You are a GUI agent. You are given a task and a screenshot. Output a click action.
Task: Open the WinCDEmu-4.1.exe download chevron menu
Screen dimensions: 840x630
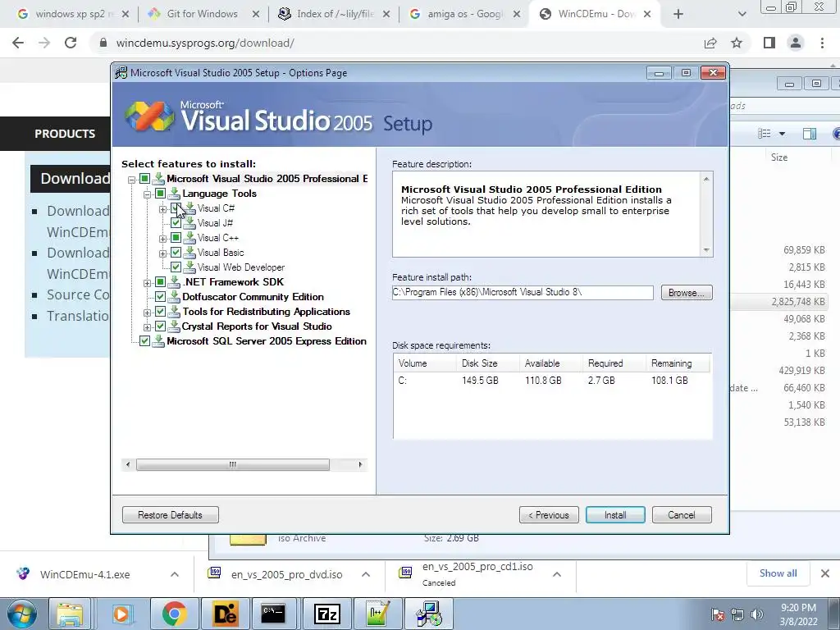[x=174, y=574]
